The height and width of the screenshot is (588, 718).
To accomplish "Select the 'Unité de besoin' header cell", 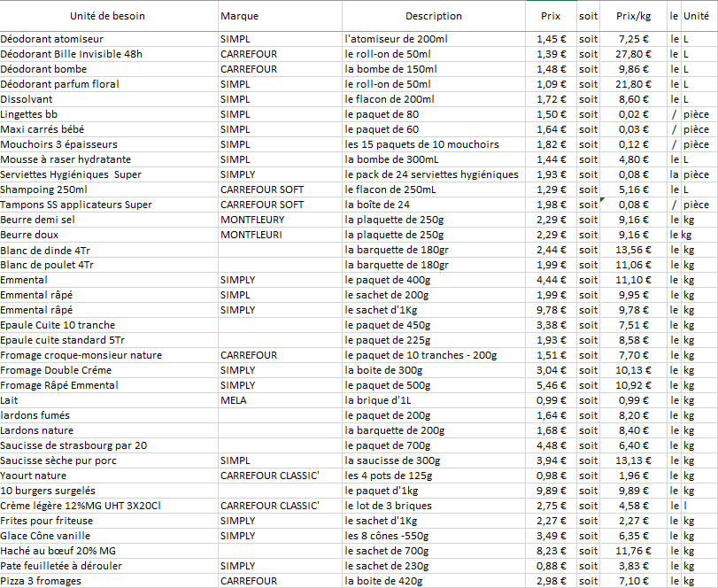I will 109,16.
